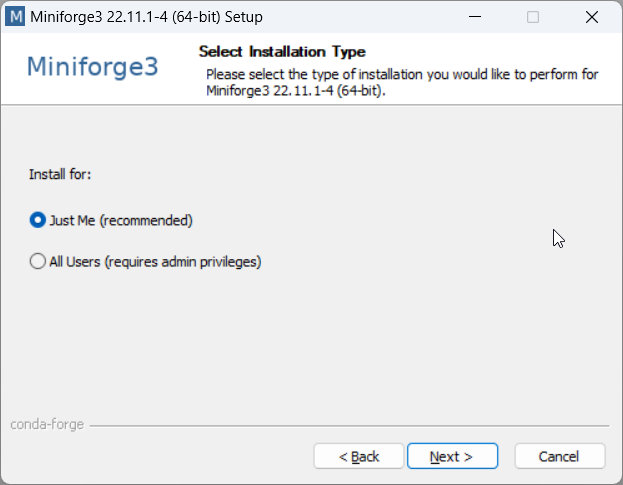Click the "Install for:" label
623x485 pixels.
tap(60, 175)
